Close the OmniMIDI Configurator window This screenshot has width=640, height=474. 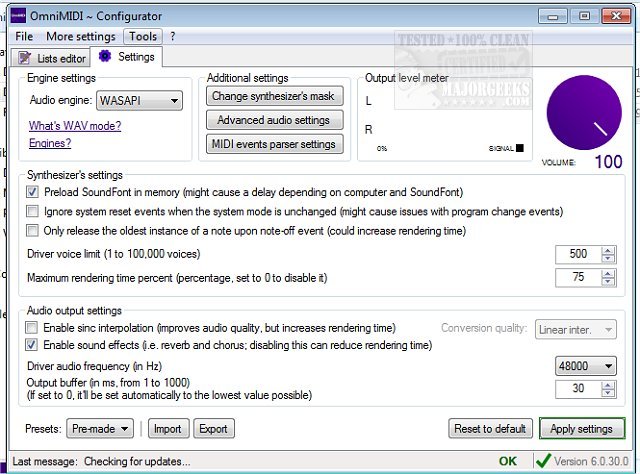point(616,16)
